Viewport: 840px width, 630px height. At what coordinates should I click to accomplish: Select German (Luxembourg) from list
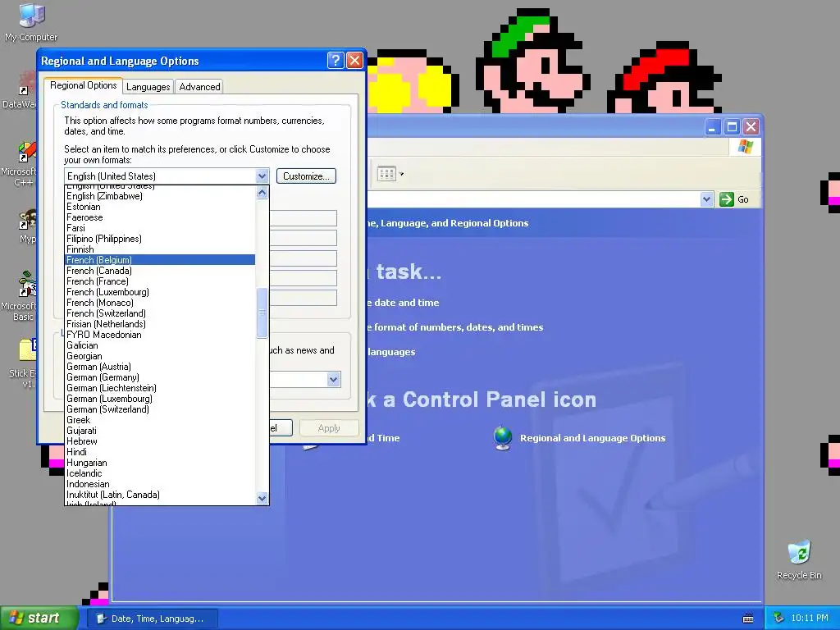point(160,399)
